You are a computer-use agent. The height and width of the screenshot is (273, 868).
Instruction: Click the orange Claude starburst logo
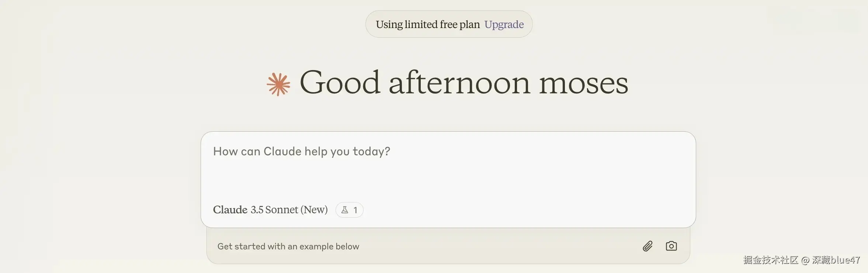click(x=278, y=84)
